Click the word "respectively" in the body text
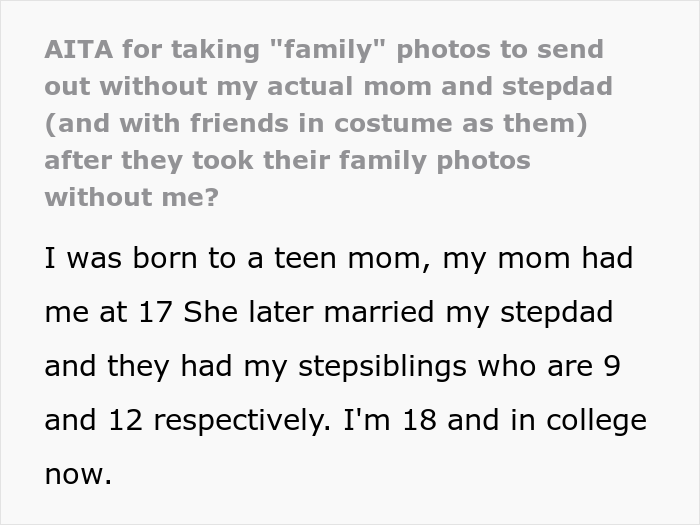700x525 pixels. click(x=242, y=421)
